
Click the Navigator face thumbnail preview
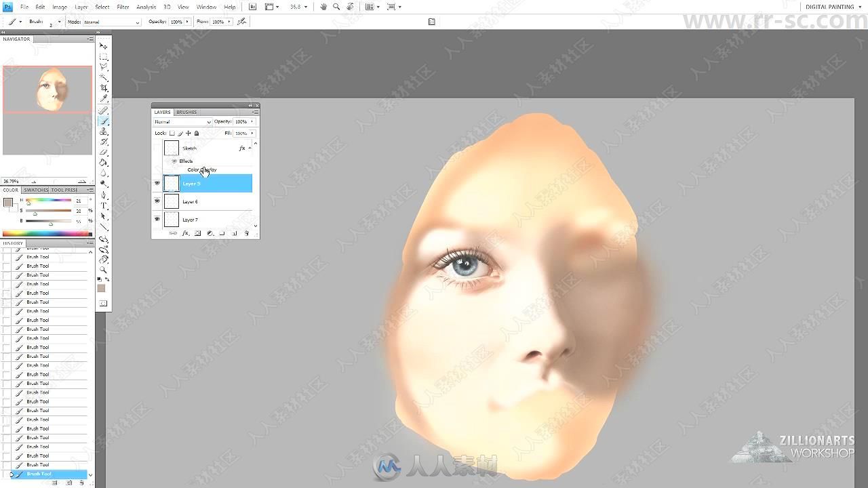tap(52, 89)
